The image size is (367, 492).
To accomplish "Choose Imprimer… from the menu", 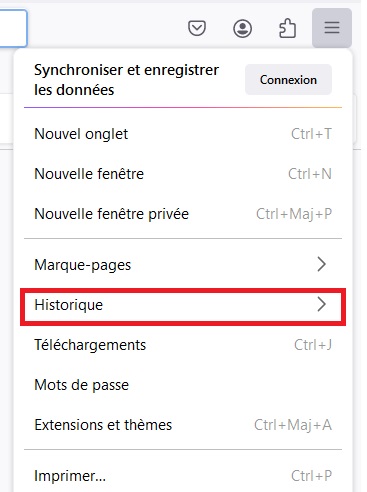I will [x=183, y=476].
